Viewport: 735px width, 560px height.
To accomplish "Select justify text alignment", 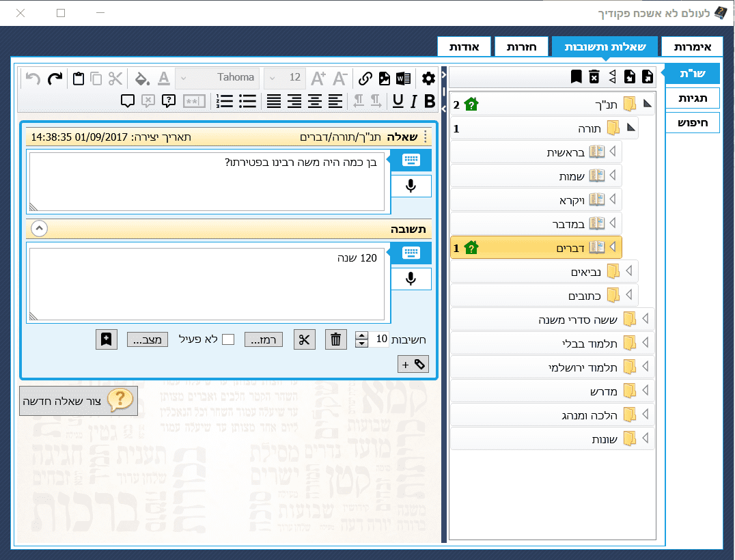I will tap(274, 101).
